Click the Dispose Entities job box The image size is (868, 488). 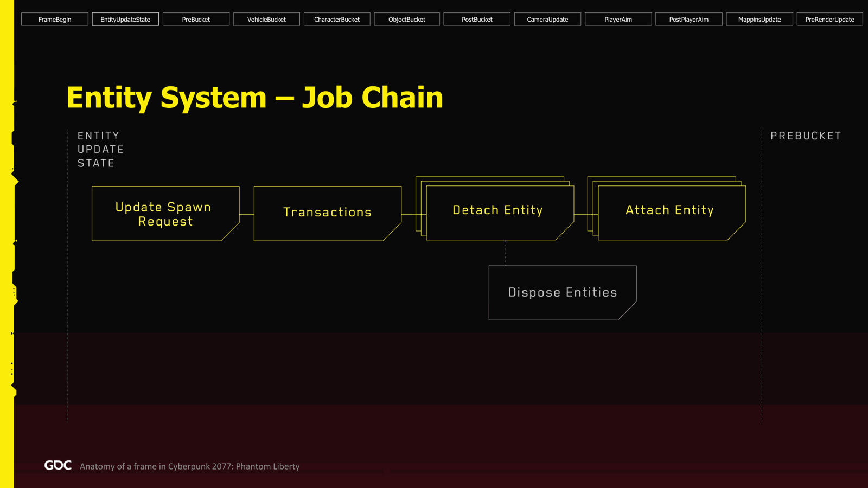(563, 293)
